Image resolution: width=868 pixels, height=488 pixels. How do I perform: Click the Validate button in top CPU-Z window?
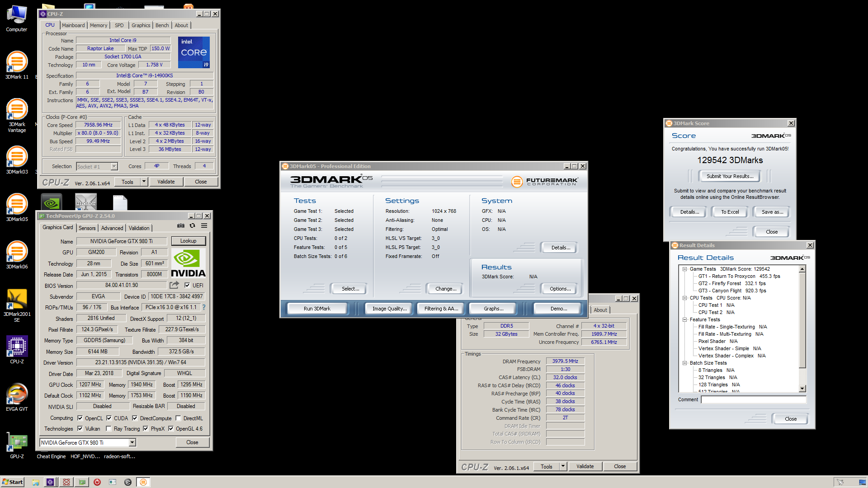(x=166, y=182)
